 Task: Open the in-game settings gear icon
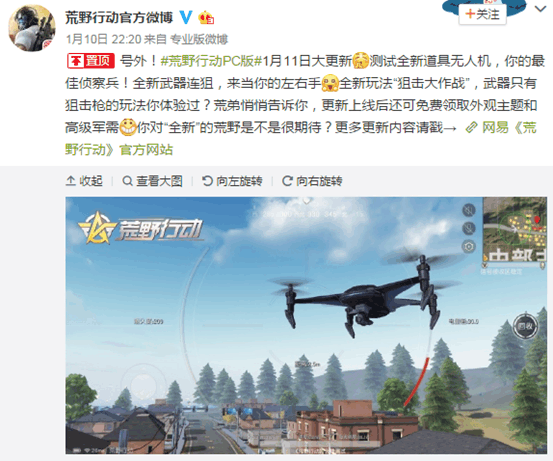[469, 246]
